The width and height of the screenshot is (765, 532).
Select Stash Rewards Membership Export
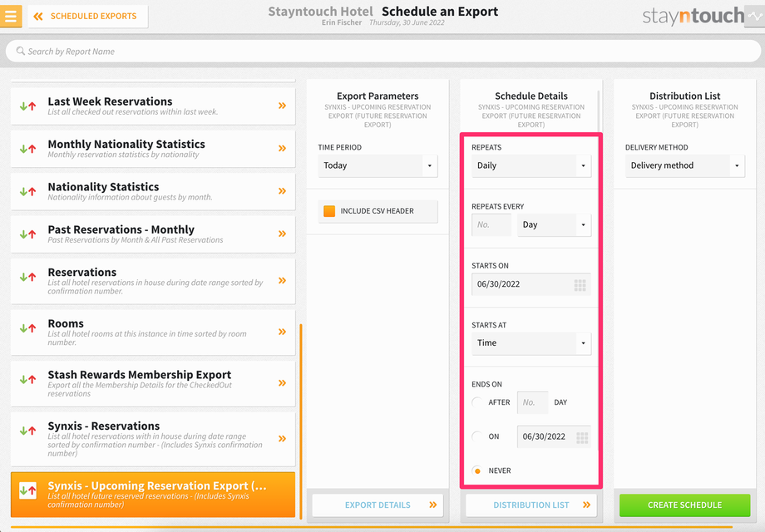pyautogui.click(x=153, y=383)
